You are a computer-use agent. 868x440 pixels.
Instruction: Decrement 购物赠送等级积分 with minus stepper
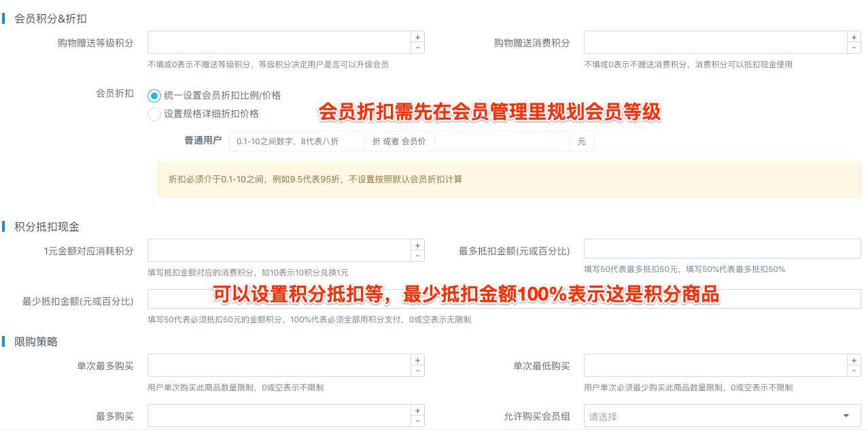(x=417, y=48)
